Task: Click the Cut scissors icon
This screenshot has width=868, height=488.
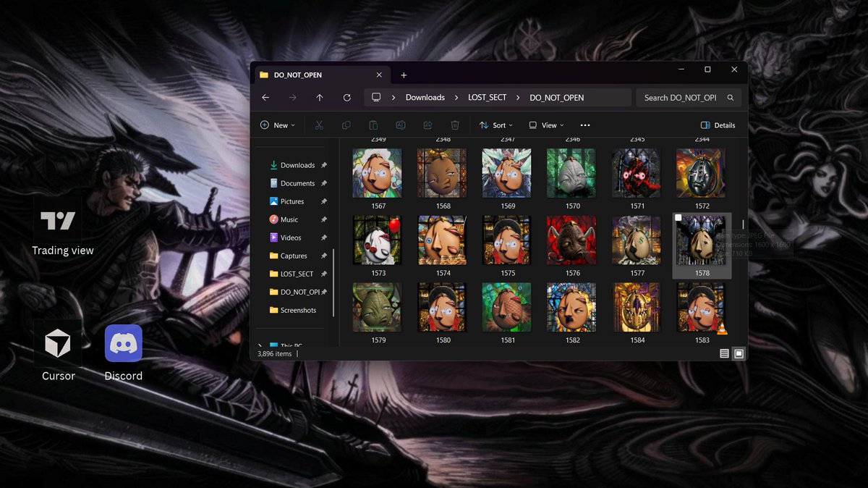Action: [x=318, y=125]
